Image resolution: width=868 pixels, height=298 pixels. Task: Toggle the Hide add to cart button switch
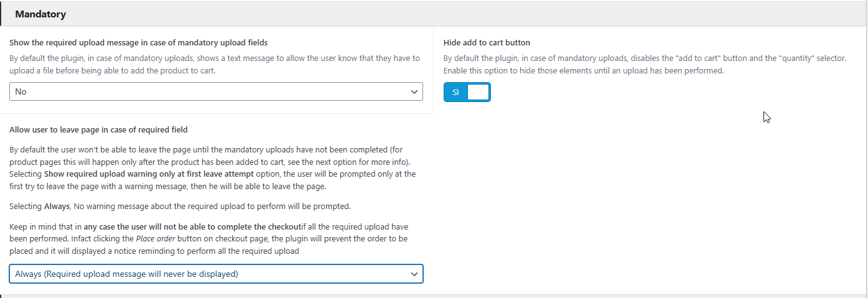[467, 92]
